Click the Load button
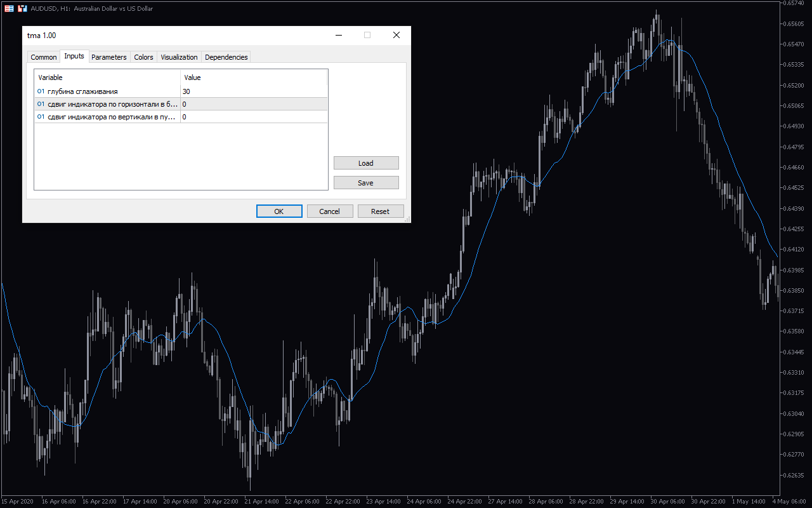812x508 pixels. [x=366, y=163]
